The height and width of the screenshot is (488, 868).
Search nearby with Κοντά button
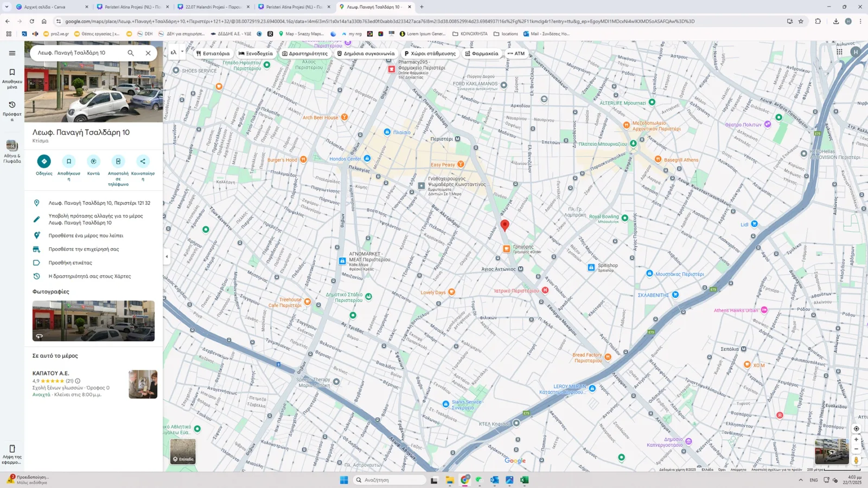point(93,165)
